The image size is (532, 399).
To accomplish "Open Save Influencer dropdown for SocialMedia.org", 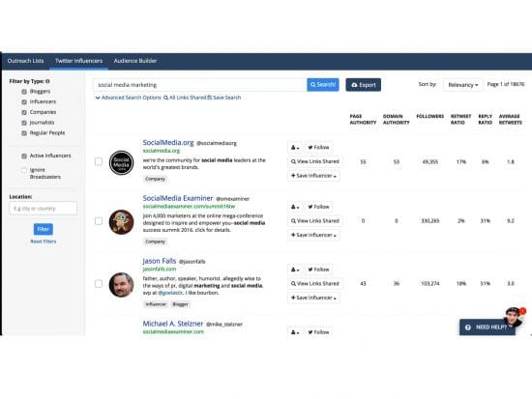I will (313, 176).
